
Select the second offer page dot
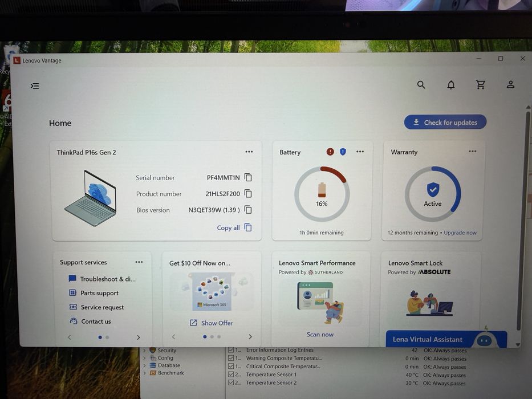[x=212, y=336]
